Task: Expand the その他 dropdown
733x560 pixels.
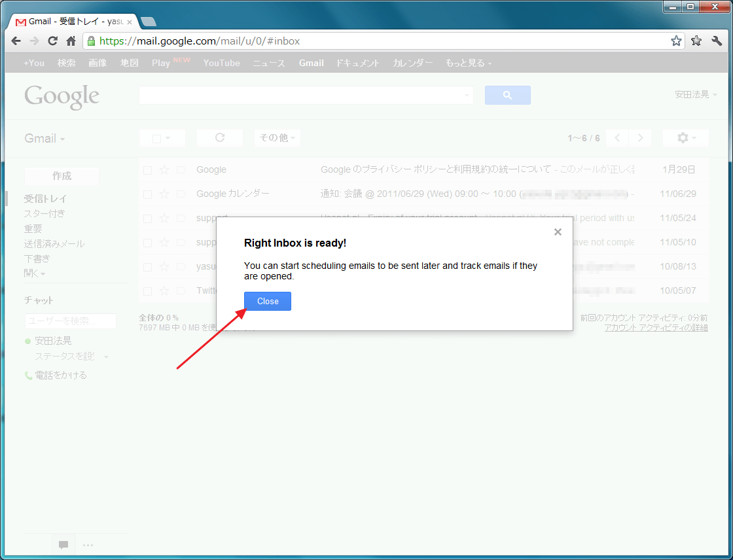Action: click(277, 138)
